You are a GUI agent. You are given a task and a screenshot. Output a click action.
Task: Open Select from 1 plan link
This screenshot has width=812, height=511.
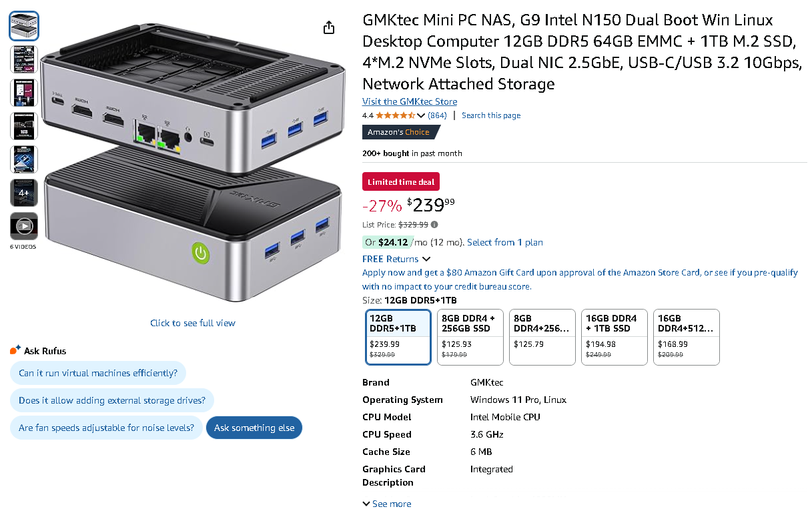[505, 242]
